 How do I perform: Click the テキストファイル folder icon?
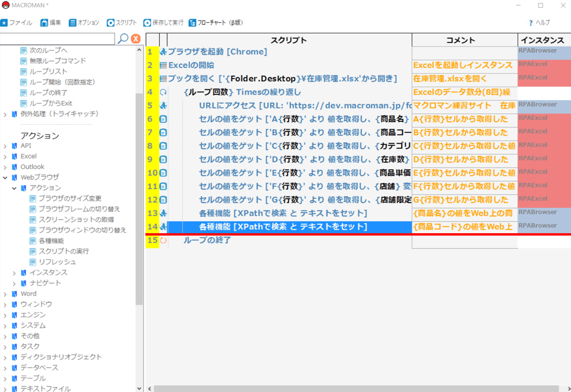14,389
